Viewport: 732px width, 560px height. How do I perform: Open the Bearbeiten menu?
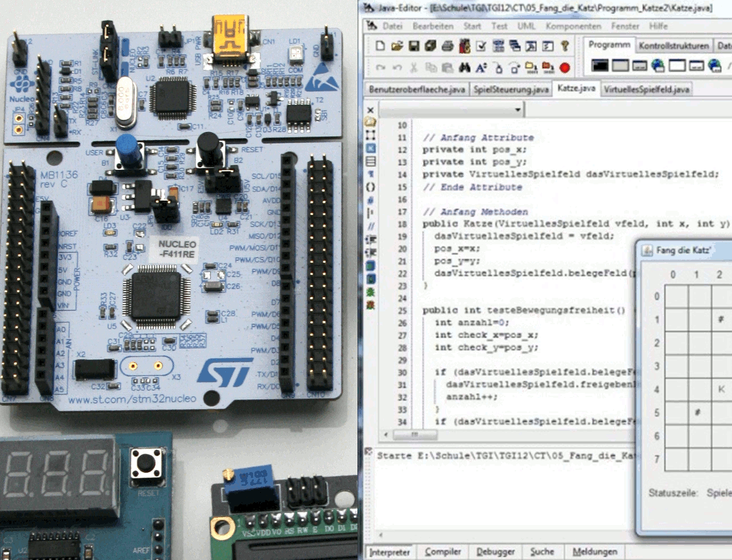(x=432, y=26)
